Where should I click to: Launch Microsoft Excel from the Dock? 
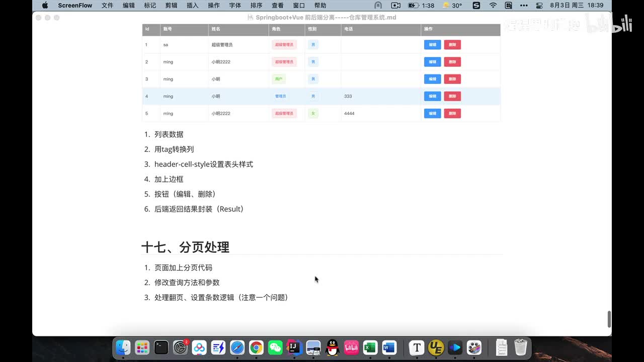(370, 347)
